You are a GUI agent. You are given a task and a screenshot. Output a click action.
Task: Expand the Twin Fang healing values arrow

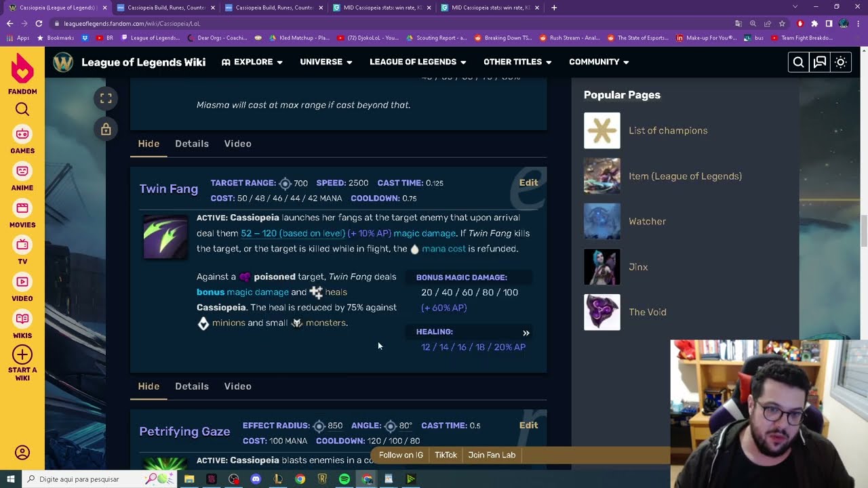click(526, 333)
